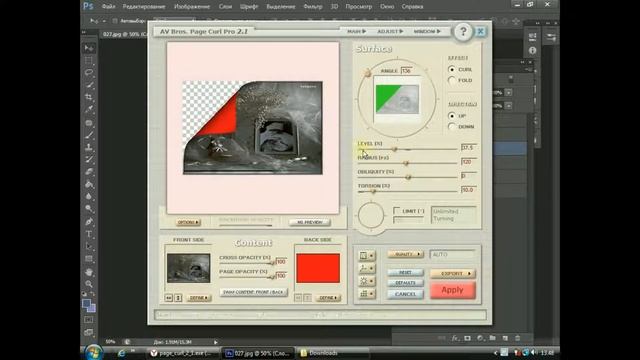Open the Back Side Define dropdown
Screen dimensions: 640x360
329,298
